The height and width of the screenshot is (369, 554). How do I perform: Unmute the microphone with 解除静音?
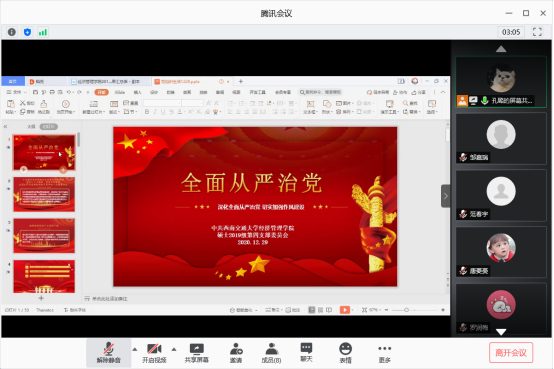pyautogui.click(x=108, y=353)
